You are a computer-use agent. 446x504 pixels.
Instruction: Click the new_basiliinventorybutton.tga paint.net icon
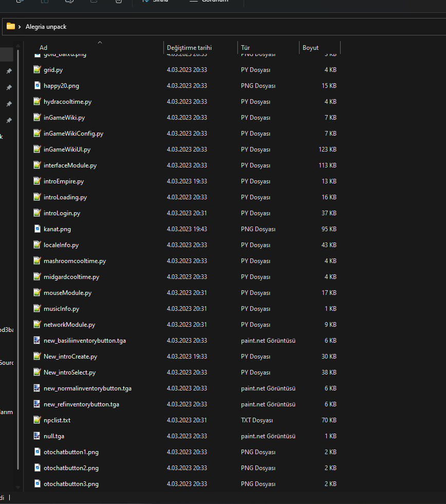click(x=38, y=340)
